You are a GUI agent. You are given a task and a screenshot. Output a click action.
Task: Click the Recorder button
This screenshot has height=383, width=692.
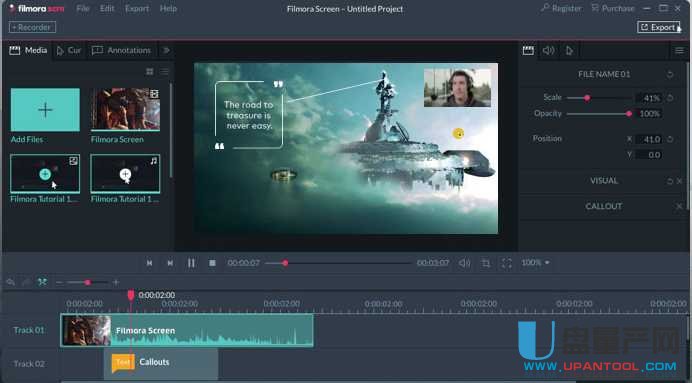click(x=32, y=27)
